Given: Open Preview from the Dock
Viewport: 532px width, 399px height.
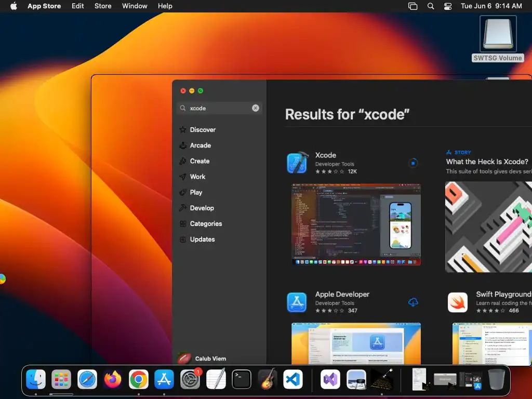Looking at the screenshot, I should coord(356,379).
